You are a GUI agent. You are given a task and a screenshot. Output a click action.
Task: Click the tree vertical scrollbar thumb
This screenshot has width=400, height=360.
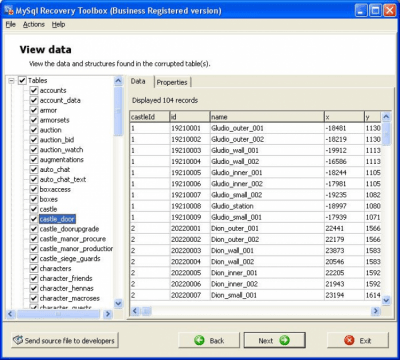tap(118, 111)
